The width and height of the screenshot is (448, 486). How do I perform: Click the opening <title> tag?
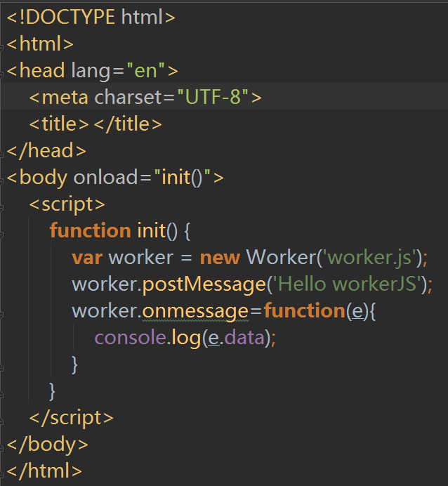point(59,124)
